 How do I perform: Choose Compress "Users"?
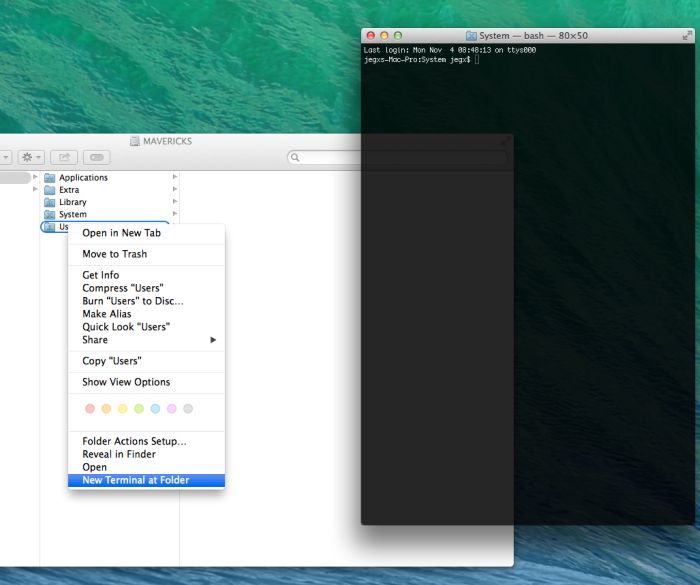coord(146,288)
